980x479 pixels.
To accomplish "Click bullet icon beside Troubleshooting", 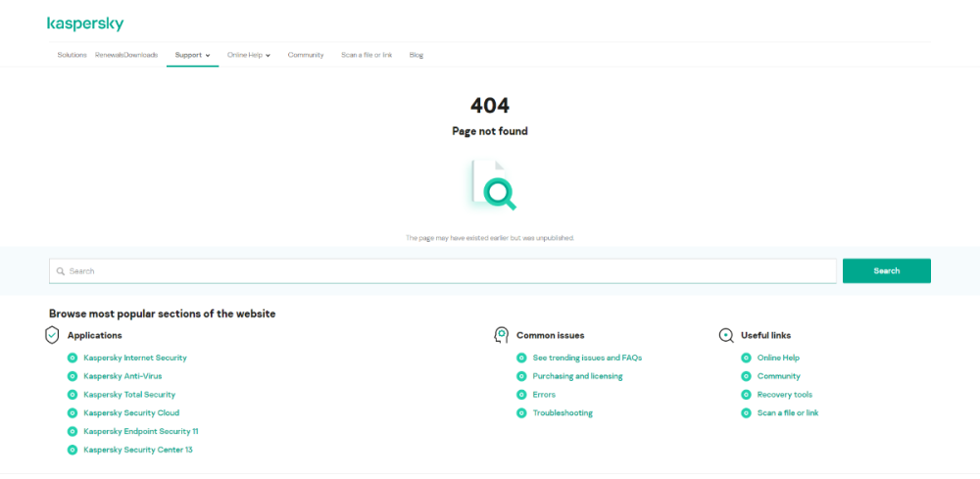I will pyautogui.click(x=521, y=412).
